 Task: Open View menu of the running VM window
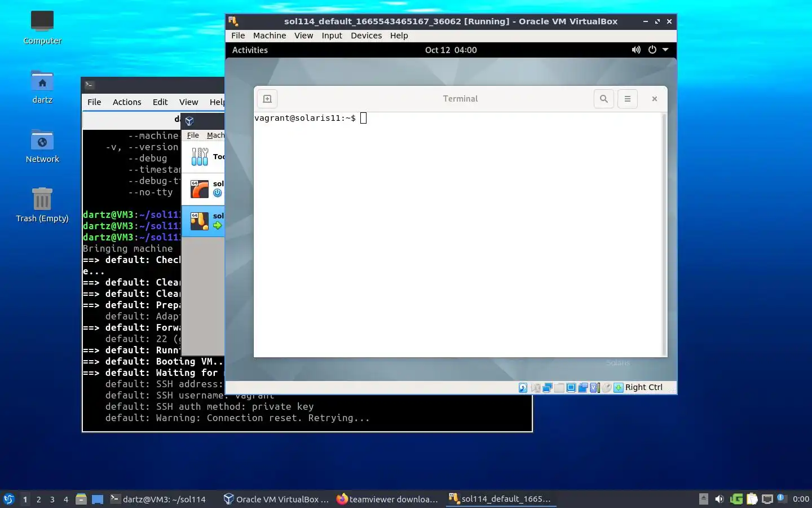click(x=303, y=36)
